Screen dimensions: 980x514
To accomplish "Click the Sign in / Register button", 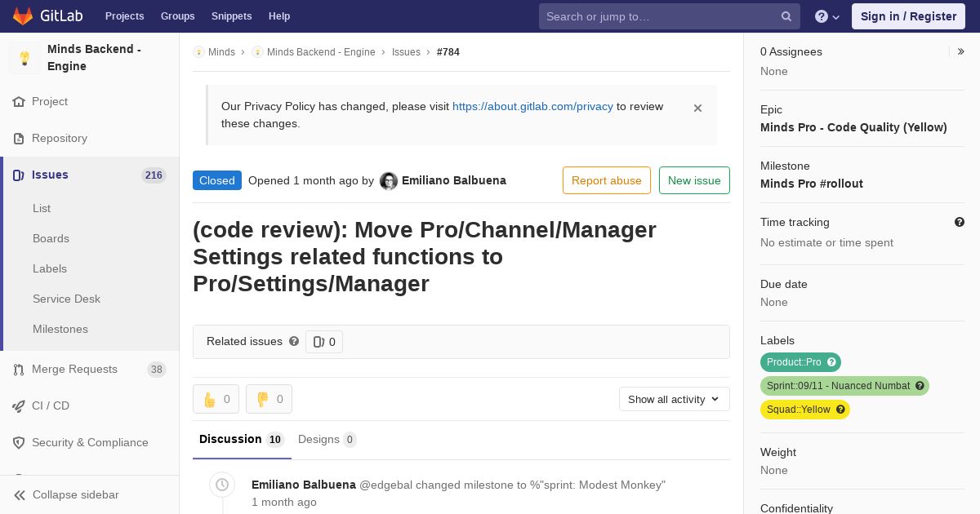I will coord(908,16).
